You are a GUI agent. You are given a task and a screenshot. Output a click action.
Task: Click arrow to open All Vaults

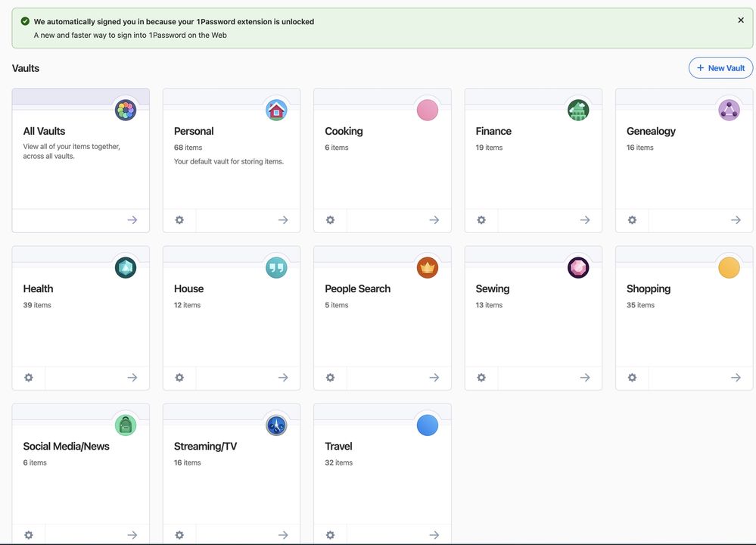(132, 220)
